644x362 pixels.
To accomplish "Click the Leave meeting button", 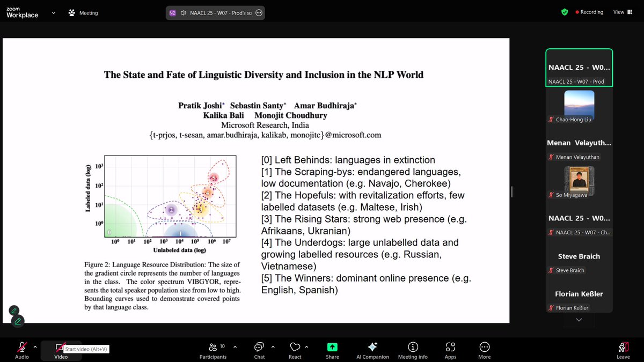I will point(623,350).
